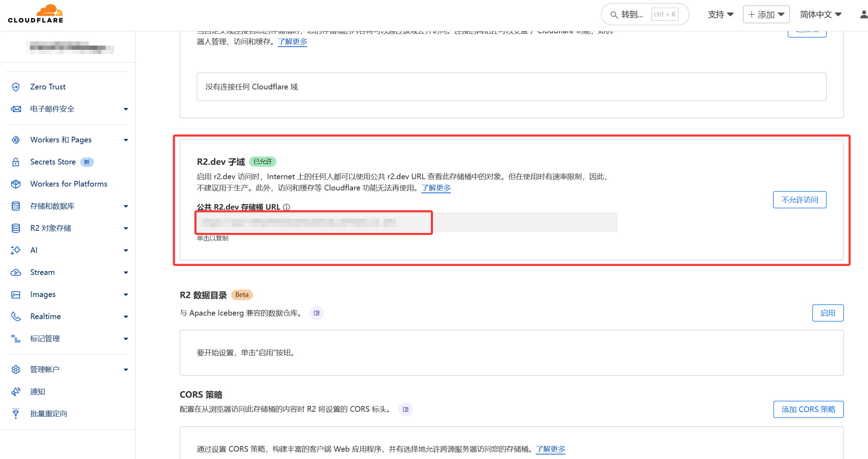
Task: Open 批量重定向 menu item
Action: tap(49, 413)
